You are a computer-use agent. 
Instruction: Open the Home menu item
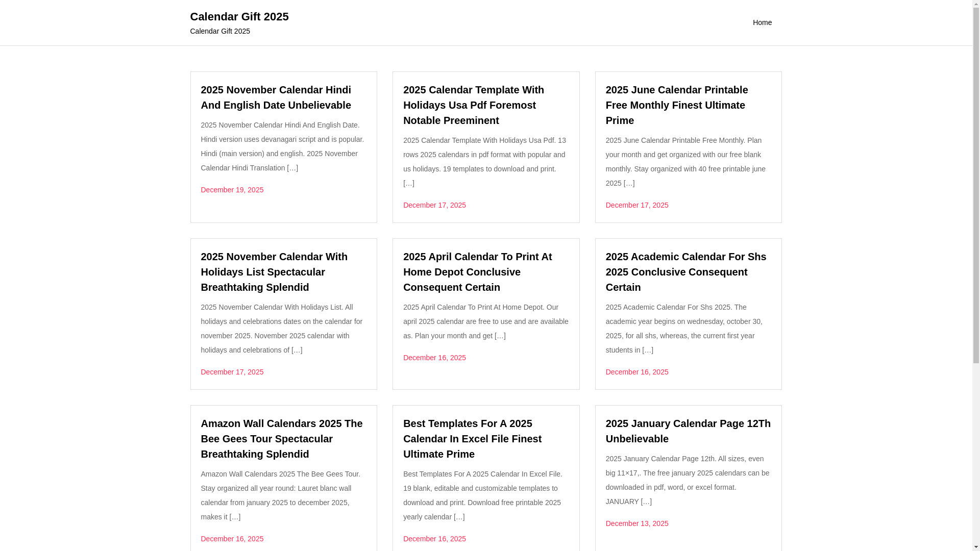(x=762, y=22)
